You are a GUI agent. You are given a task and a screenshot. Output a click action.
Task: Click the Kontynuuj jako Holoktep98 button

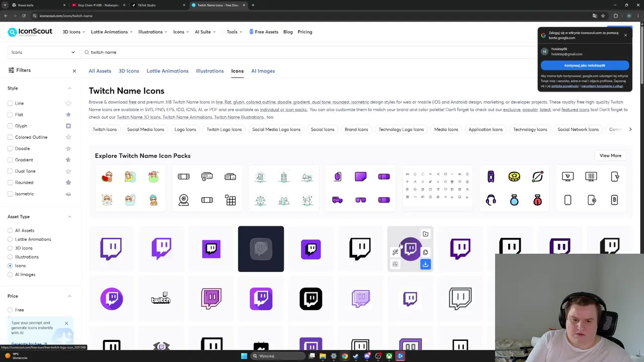585,65
